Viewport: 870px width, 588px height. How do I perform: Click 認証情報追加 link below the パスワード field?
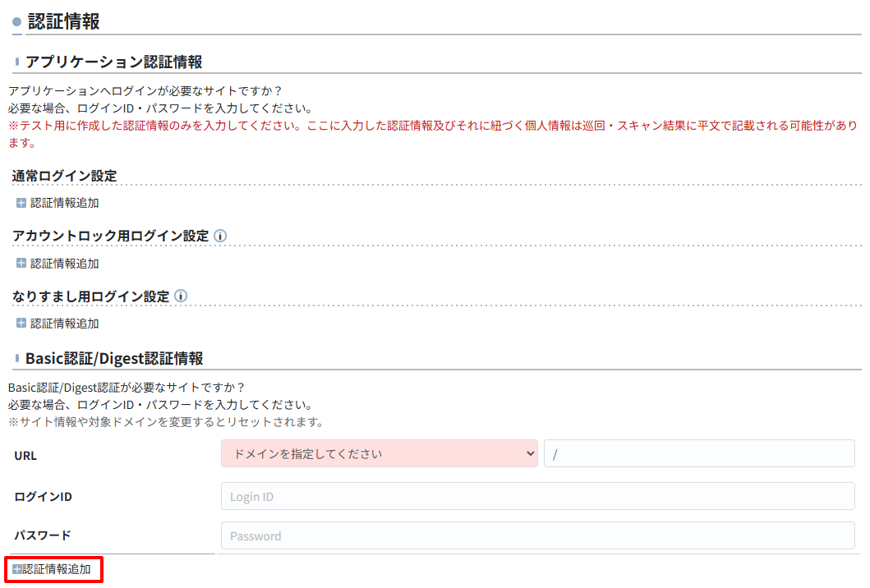click(57, 569)
